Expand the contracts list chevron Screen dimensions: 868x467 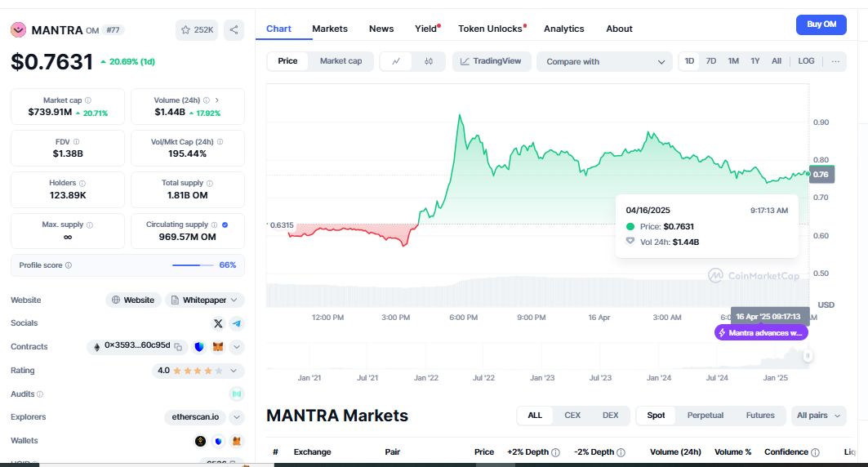(236, 347)
